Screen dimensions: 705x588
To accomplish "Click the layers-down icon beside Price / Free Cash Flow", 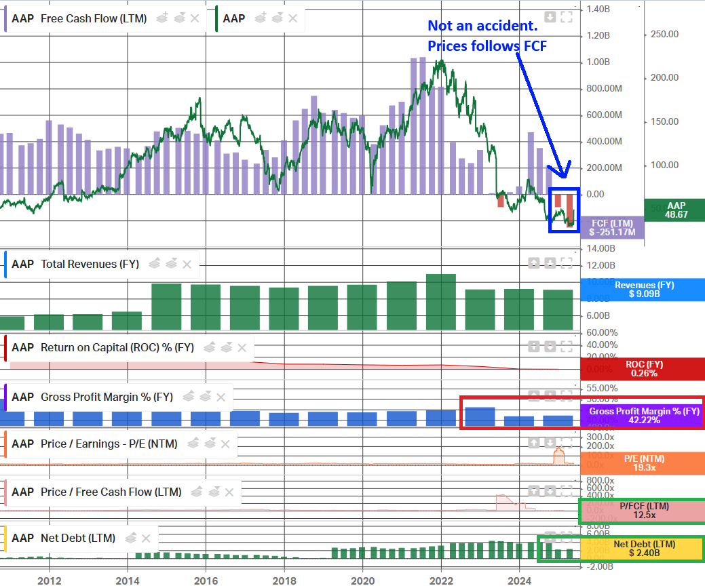I will point(214,492).
